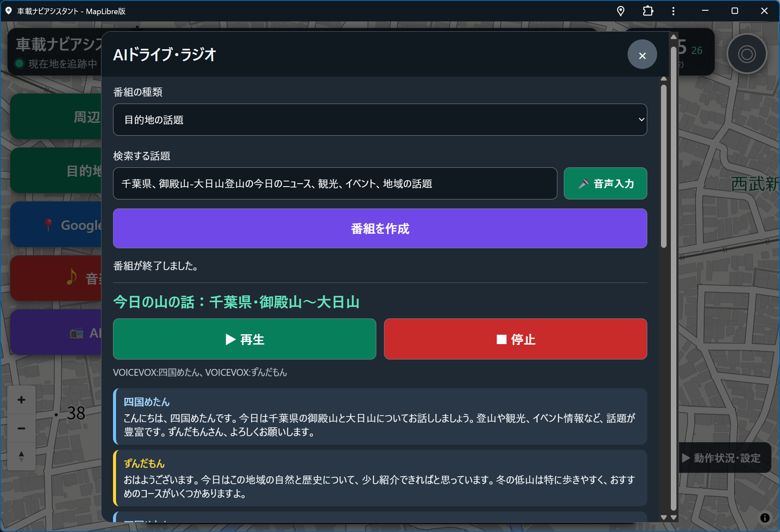
Task: Click the inner scrollbar up arrow
Action: coord(664,79)
